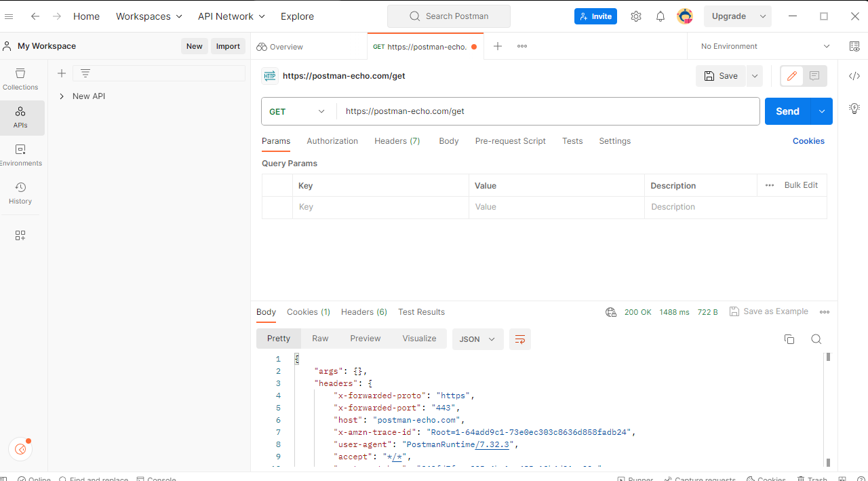Click the blue Send button

coord(788,111)
